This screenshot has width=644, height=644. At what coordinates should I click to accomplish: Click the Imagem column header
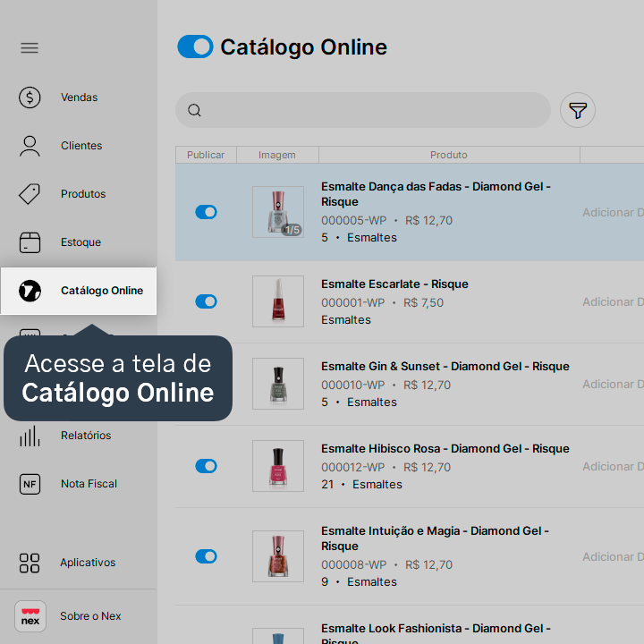click(x=277, y=155)
